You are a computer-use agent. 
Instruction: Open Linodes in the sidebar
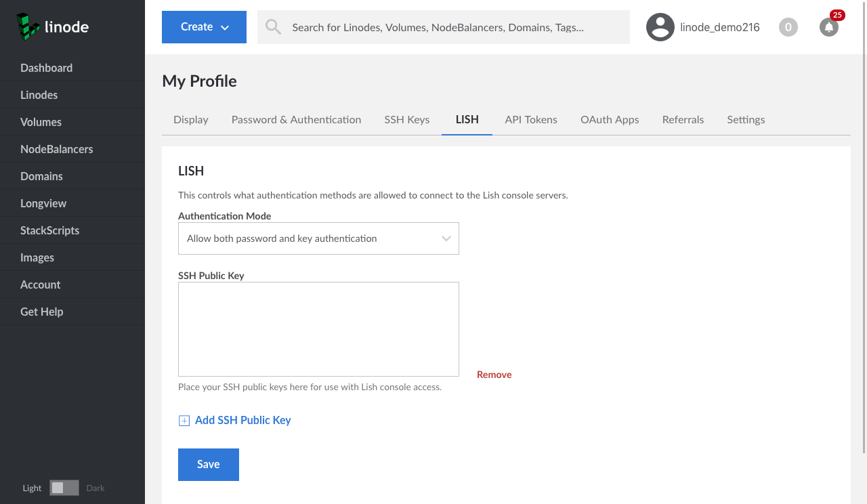(x=39, y=95)
